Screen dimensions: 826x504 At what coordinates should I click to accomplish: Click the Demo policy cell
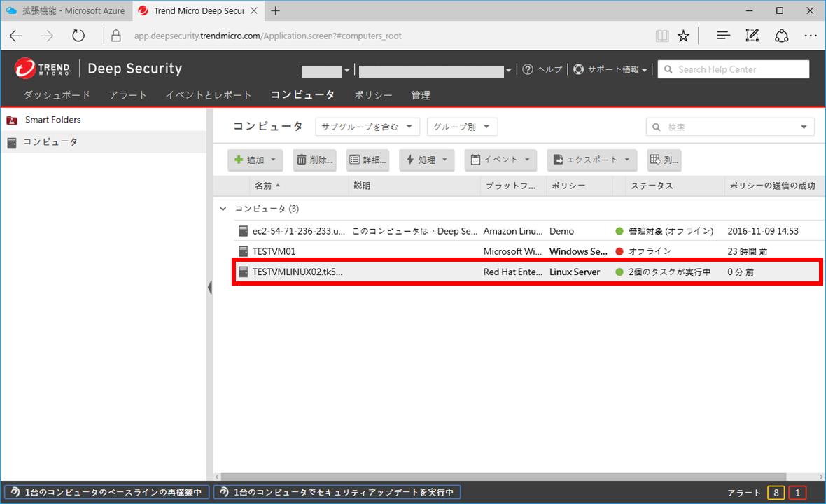point(561,231)
